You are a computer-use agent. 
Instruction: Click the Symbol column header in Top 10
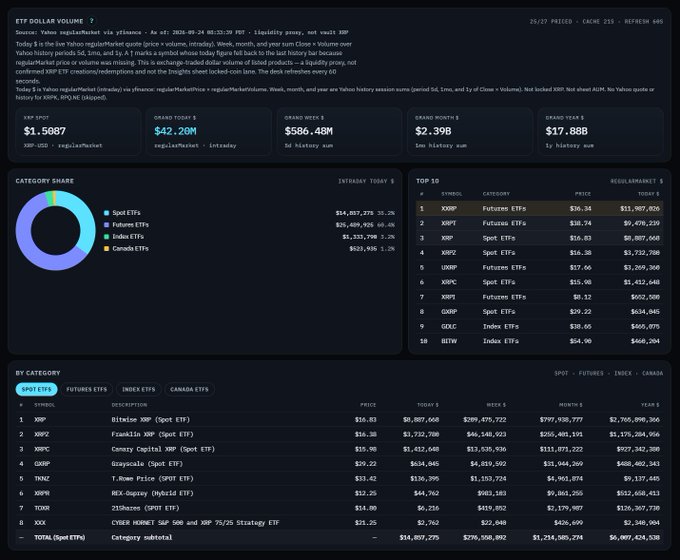pos(451,194)
